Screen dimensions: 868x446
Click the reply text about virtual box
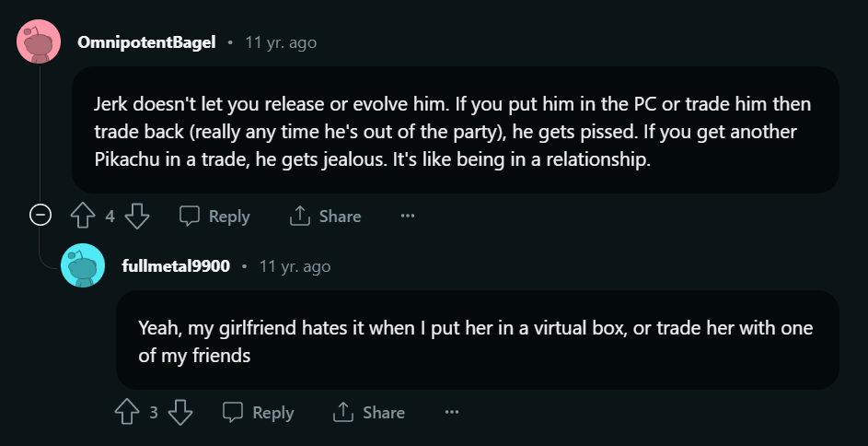[x=476, y=341]
